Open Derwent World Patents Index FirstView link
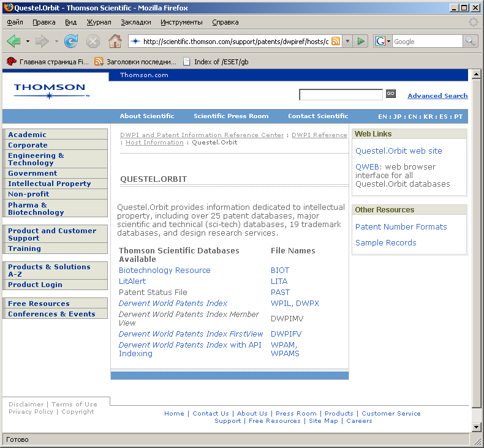The width and height of the screenshot is (484, 448). pyautogui.click(x=191, y=334)
